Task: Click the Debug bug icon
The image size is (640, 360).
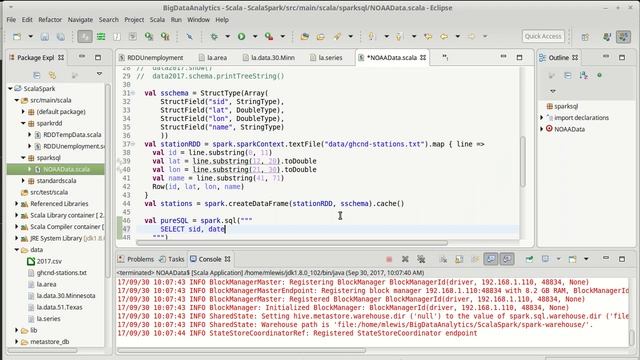Action: (214, 36)
